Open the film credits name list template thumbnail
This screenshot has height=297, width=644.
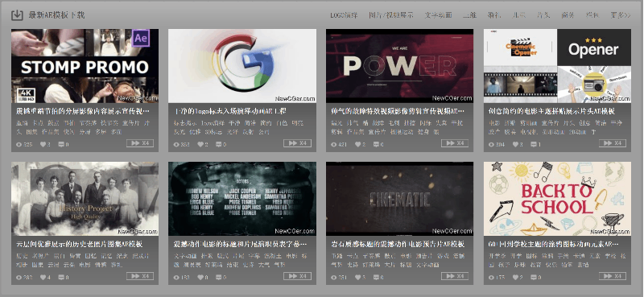pyautogui.click(x=242, y=199)
